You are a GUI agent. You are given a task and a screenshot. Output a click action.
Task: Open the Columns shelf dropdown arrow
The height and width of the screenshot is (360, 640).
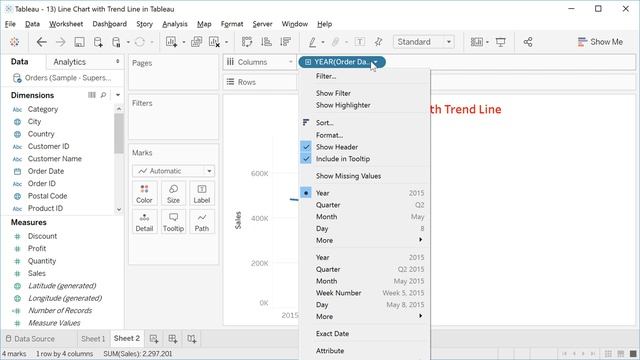coord(291,62)
